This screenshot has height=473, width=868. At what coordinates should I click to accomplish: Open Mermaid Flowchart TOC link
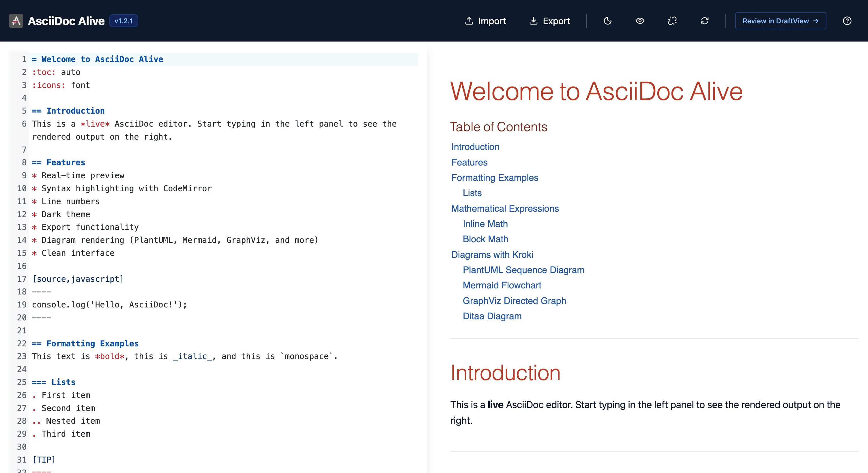point(502,285)
